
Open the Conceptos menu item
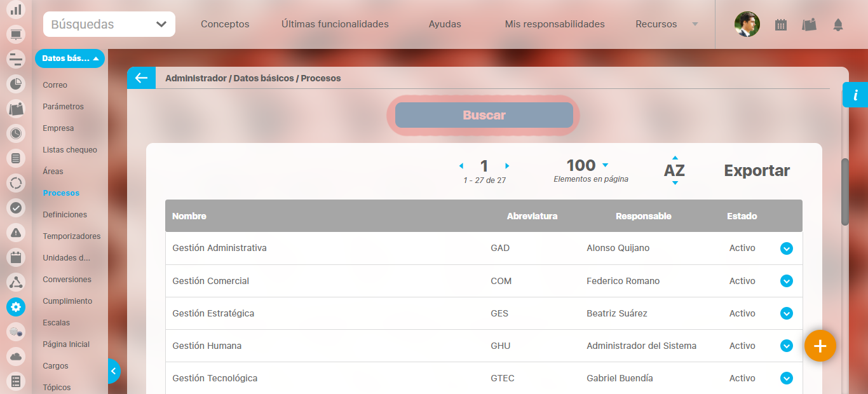click(x=225, y=24)
